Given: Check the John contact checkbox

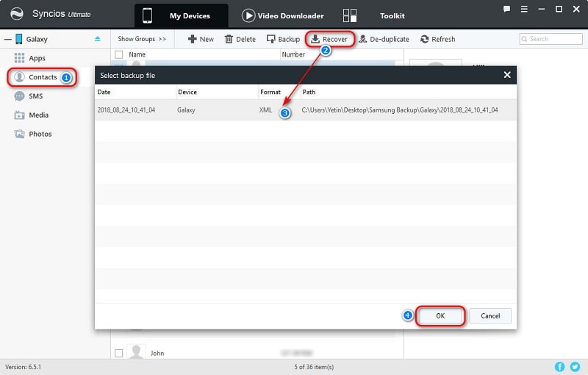Looking at the screenshot, I should click(119, 353).
